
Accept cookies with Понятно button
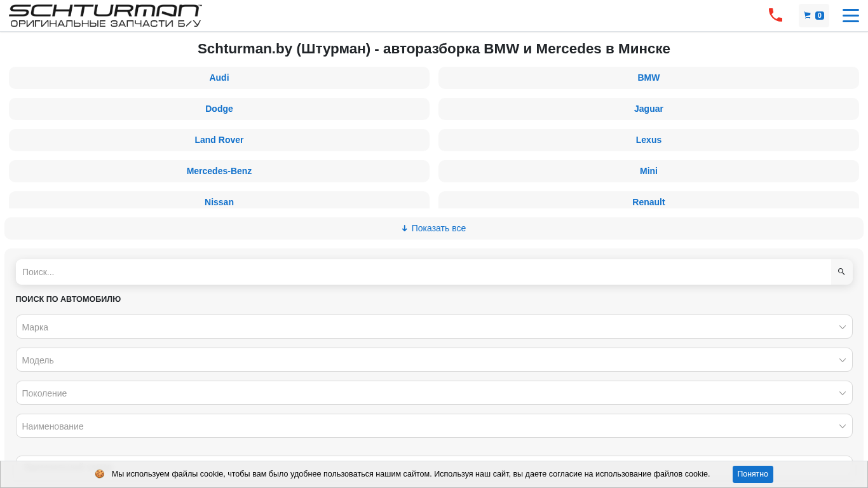point(753,474)
